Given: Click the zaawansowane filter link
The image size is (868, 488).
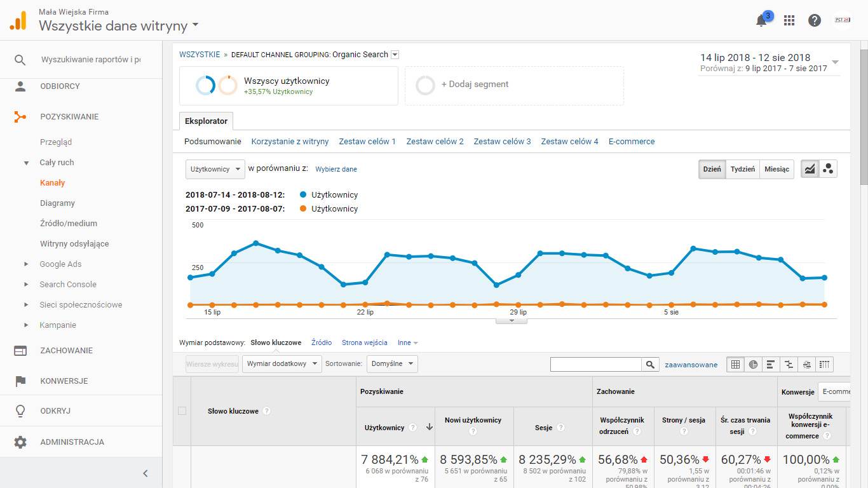Looking at the screenshot, I should click(691, 365).
